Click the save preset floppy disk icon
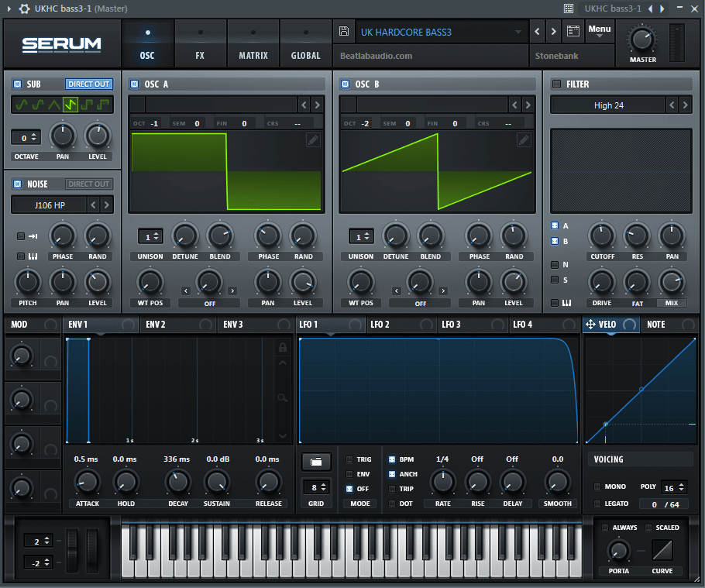Screen dimensions: 705x588 pos(343,30)
